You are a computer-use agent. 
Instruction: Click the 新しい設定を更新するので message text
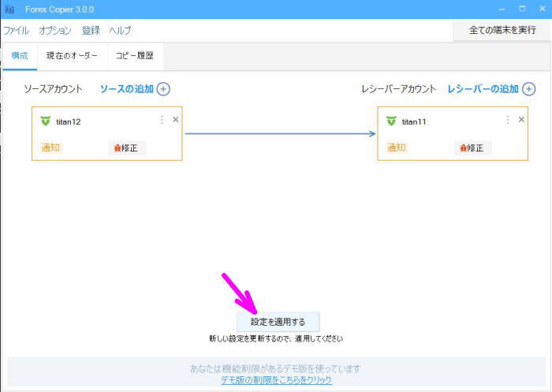[276, 339]
